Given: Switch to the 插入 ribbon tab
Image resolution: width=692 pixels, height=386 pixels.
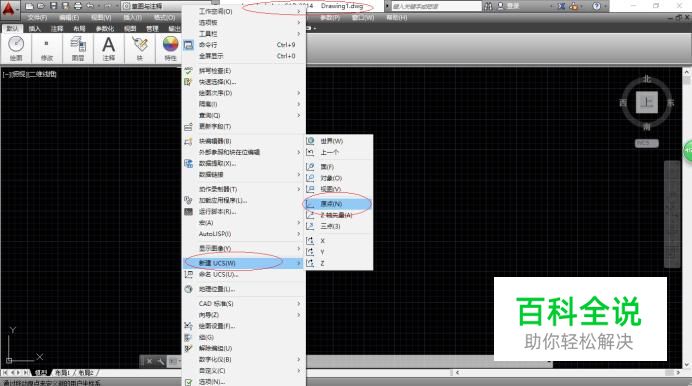Looking at the screenshot, I should 34,29.
